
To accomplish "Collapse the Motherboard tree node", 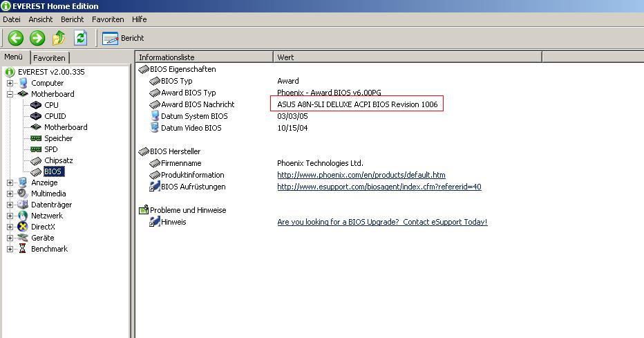I will pos(10,94).
